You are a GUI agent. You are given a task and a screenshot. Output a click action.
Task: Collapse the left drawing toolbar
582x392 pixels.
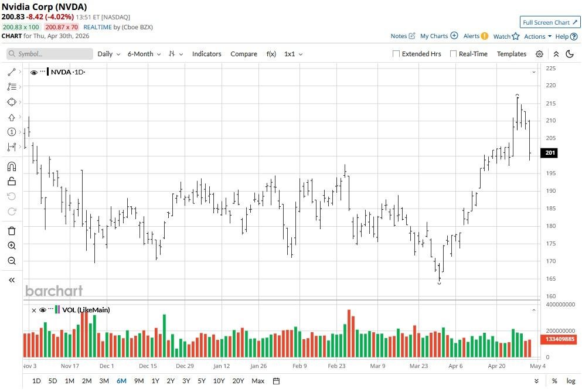pos(12,280)
